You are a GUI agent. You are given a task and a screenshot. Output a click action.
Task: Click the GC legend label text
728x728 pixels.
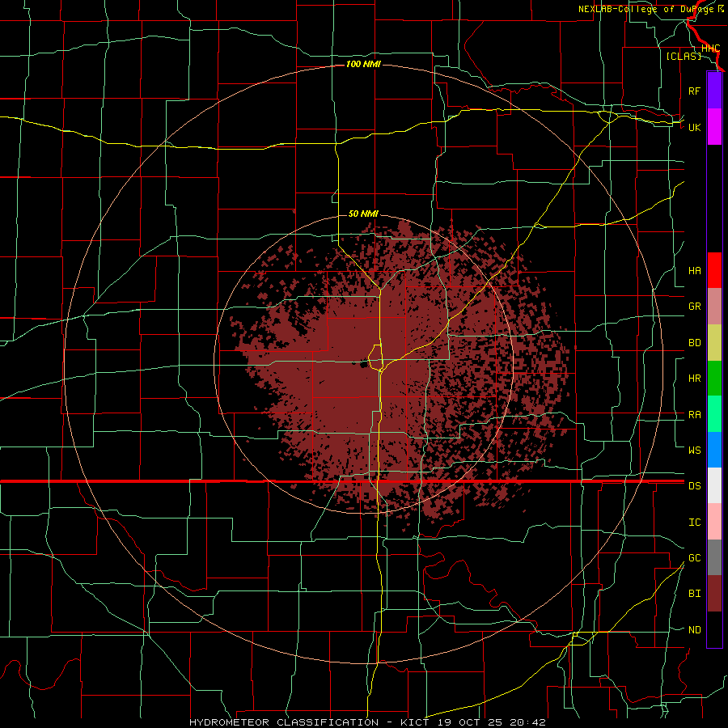[x=694, y=558]
